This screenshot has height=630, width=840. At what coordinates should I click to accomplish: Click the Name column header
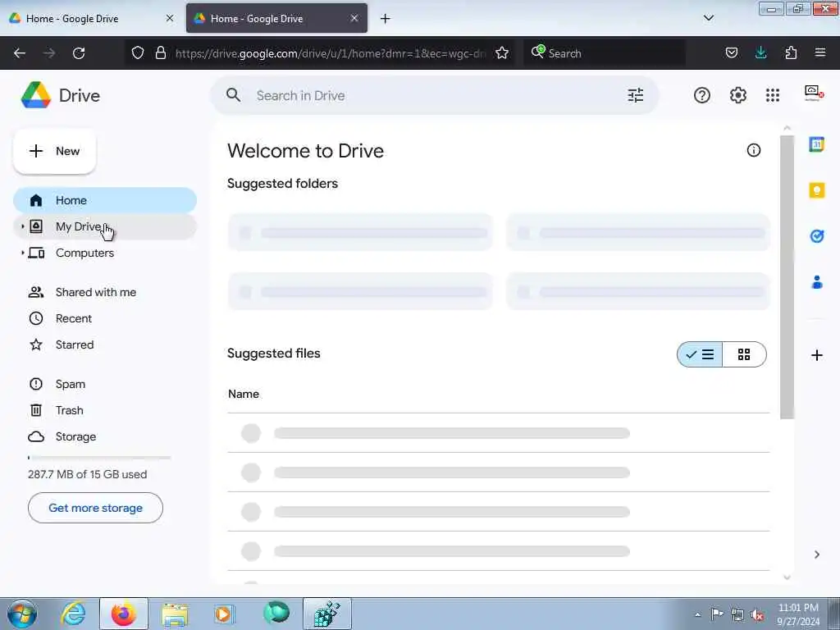244,394
